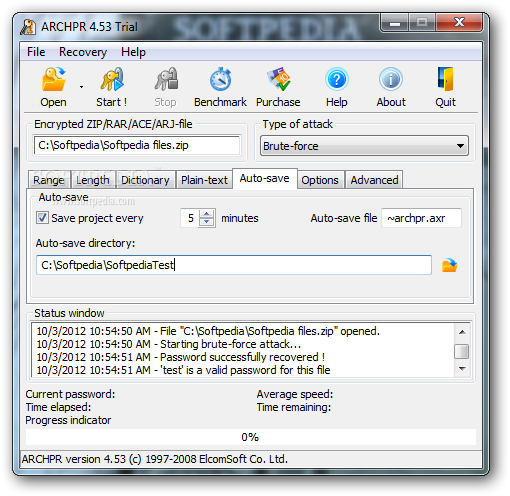
Task: Click the greyed-out Stop keys icon
Action: point(166,79)
